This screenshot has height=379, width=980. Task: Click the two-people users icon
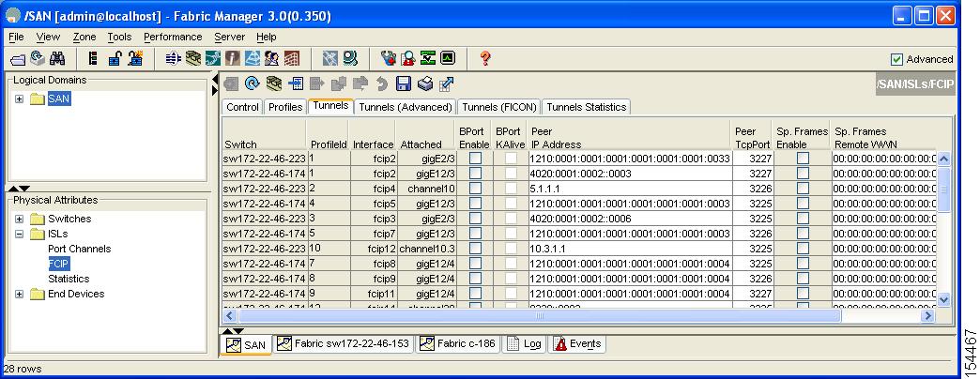271,59
